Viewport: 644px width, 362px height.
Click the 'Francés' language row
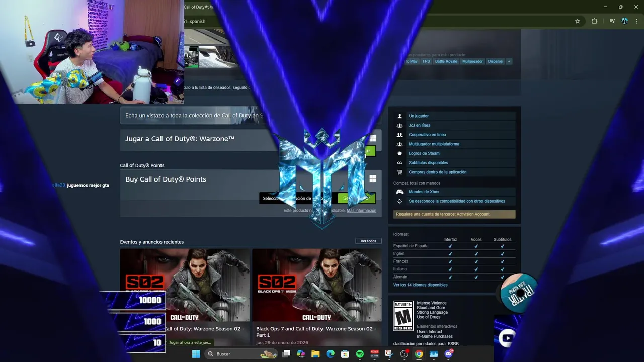454,261
